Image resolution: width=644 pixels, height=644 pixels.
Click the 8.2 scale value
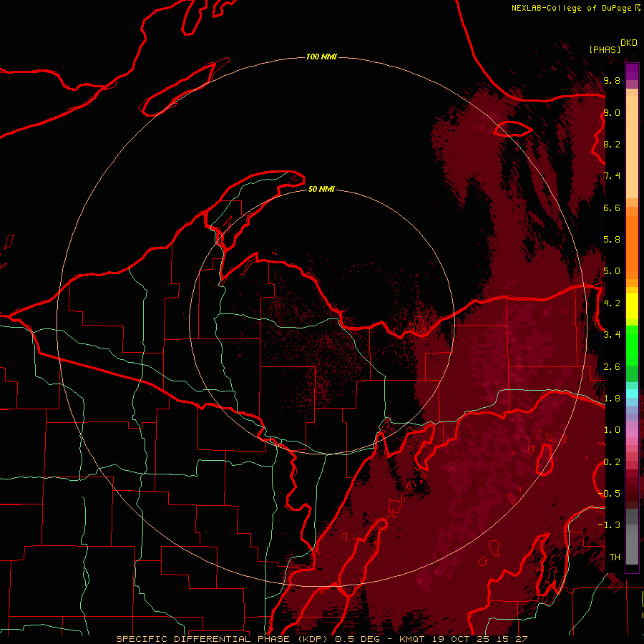pyautogui.click(x=612, y=144)
